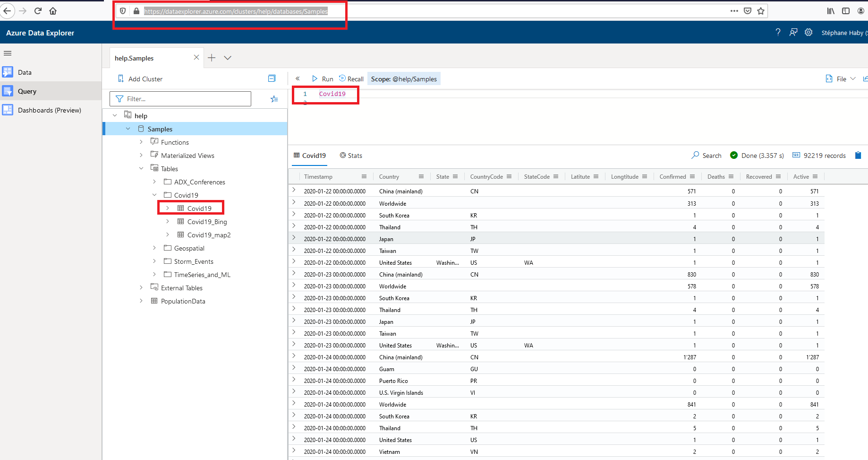This screenshot has height=460, width=868.
Task: Expand the first China (mainland) row
Action: point(294,190)
